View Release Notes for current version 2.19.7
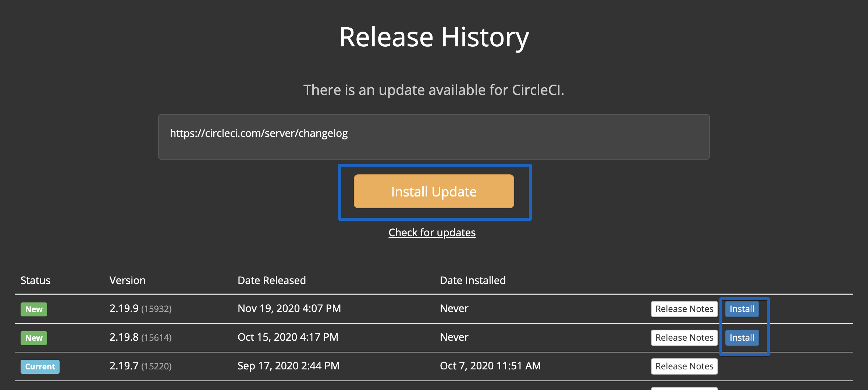The image size is (868, 390). tap(684, 366)
